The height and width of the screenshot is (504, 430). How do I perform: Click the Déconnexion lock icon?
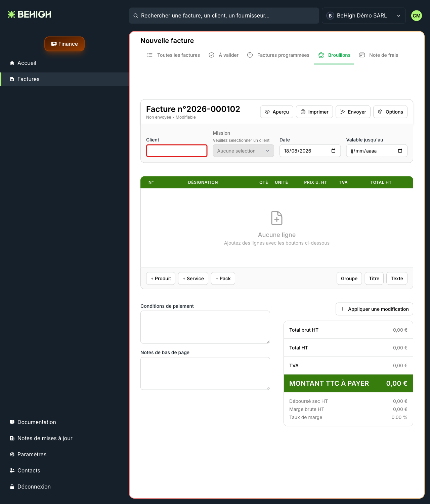coord(12,487)
